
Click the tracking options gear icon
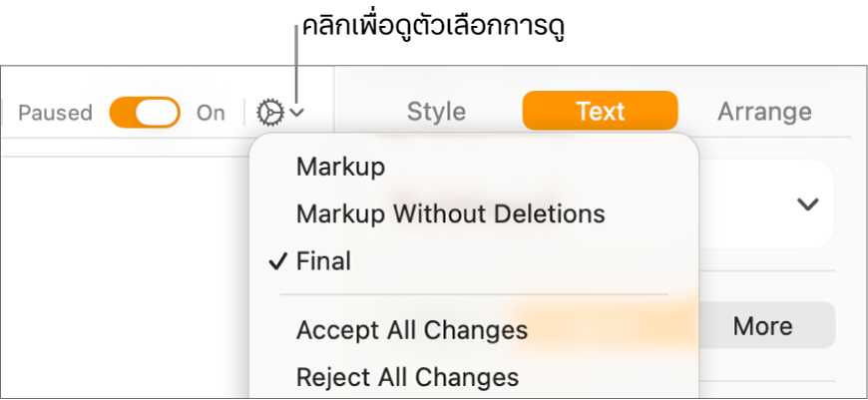pos(269,113)
